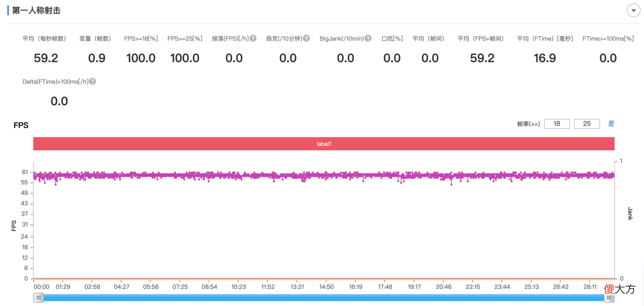Viewport: 644px width, 306px height.
Task: Open help icon beside Delta(FTime)>100ms[/h]
Action: [93, 81]
